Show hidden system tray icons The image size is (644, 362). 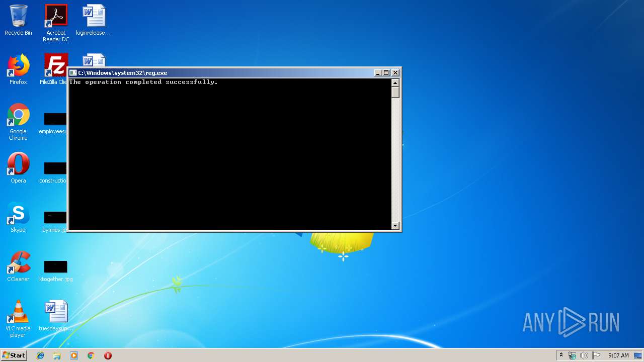561,355
